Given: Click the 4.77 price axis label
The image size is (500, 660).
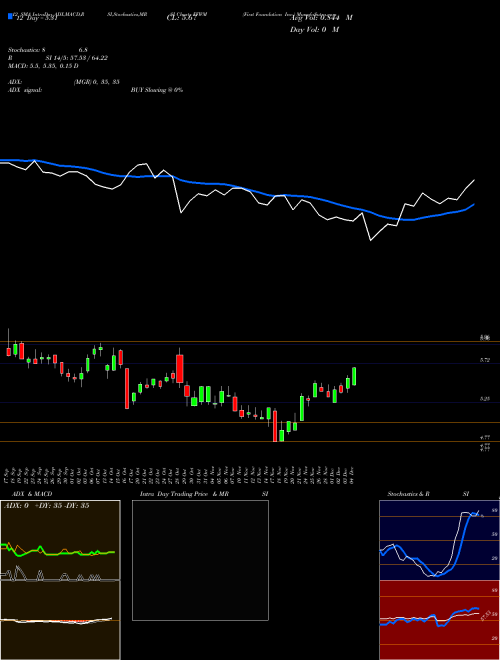Looking at the screenshot, I should click(485, 437).
